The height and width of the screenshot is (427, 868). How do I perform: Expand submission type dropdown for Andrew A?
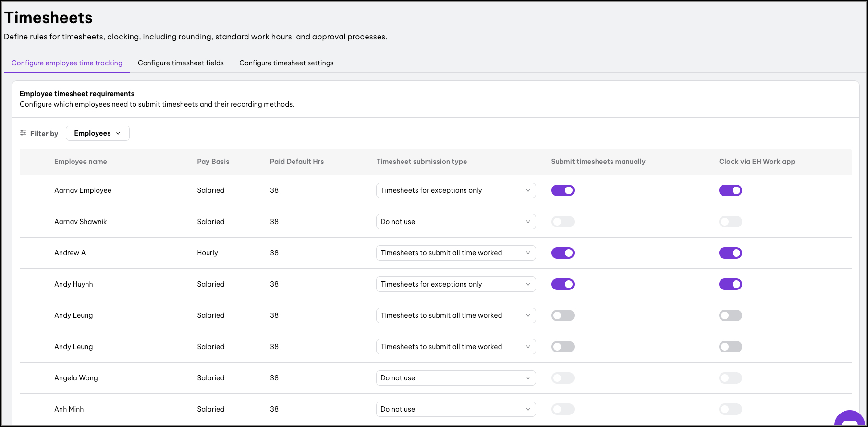456,253
